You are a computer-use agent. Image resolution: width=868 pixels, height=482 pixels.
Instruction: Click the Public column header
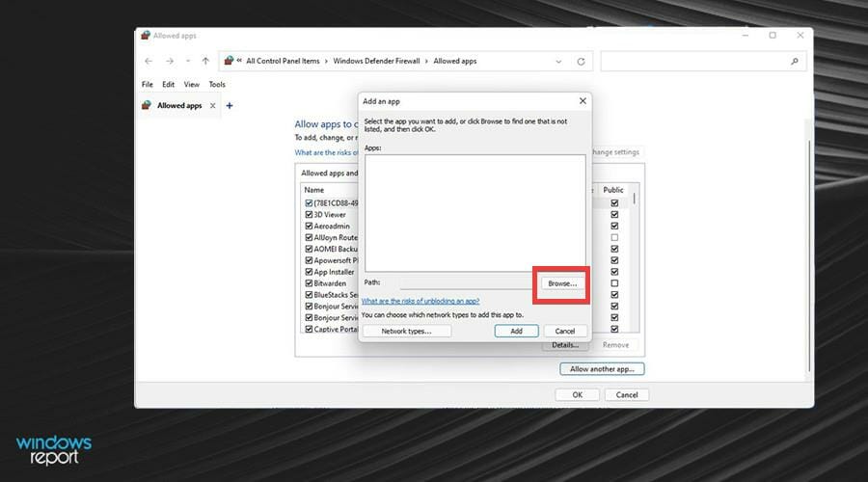[x=613, y=190]
